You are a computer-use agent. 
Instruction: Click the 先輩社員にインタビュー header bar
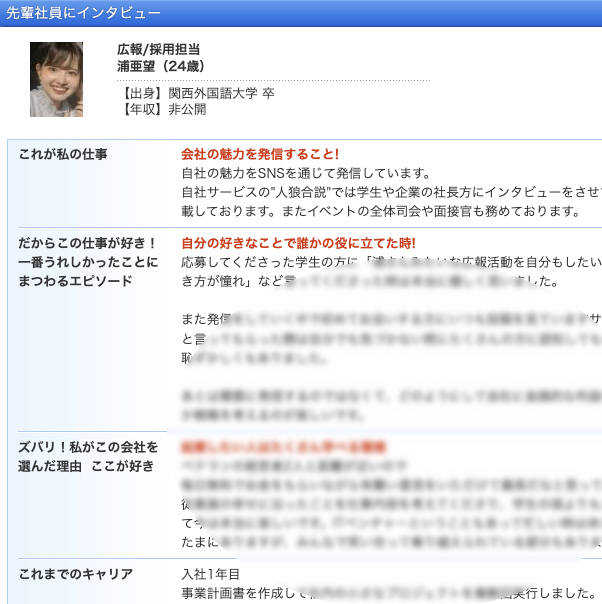[x=301, y=13]
